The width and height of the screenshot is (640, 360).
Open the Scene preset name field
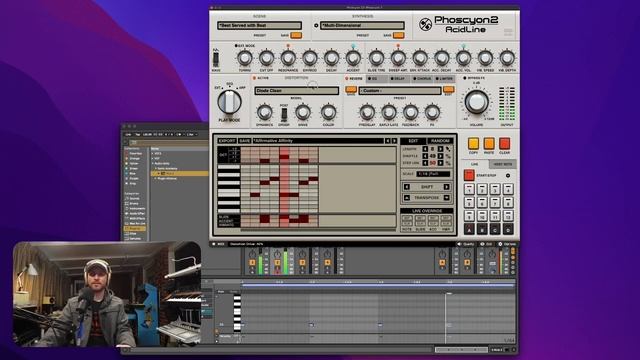tap(260, 25)
